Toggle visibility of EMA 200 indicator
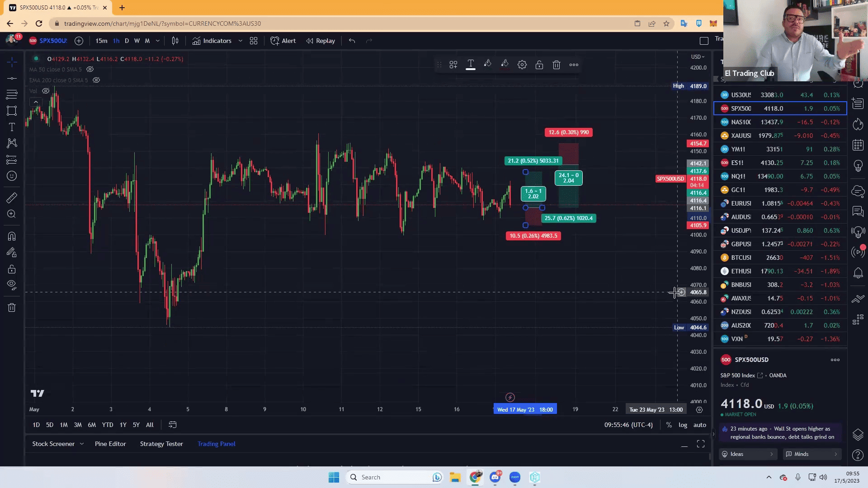The height and width of the screenshot is (488, 868). click(96, 80)
